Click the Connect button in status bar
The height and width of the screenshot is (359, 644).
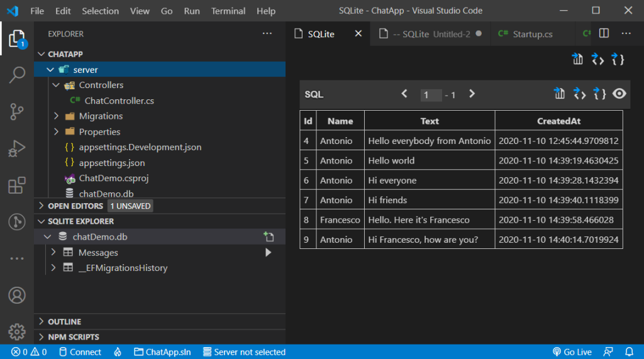click(x=79, y=352)
